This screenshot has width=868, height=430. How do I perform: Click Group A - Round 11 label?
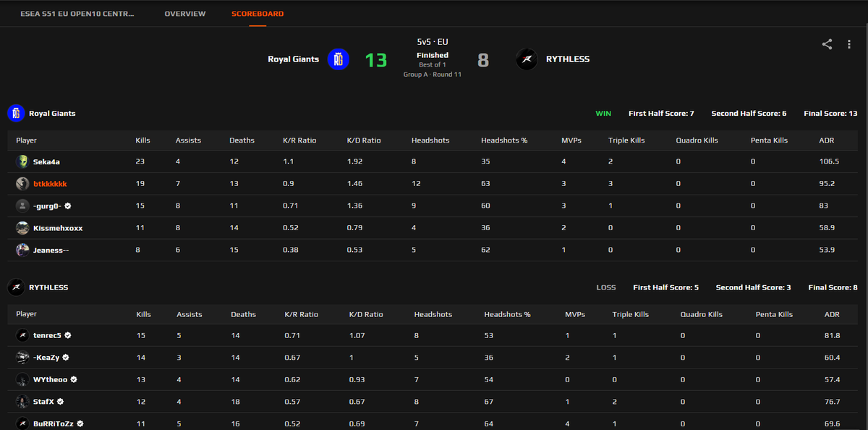coord(433,75)
